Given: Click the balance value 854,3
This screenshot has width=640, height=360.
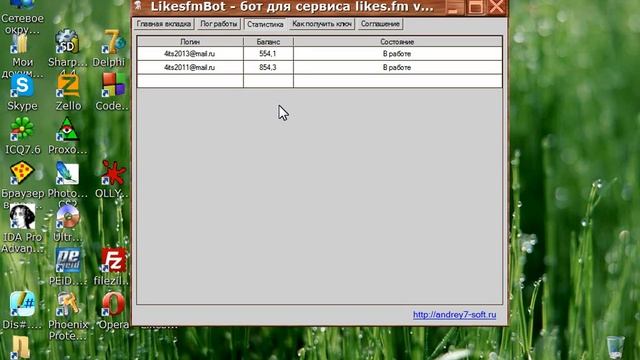Looking at the screenshot, I should click(x=268, y=67).
